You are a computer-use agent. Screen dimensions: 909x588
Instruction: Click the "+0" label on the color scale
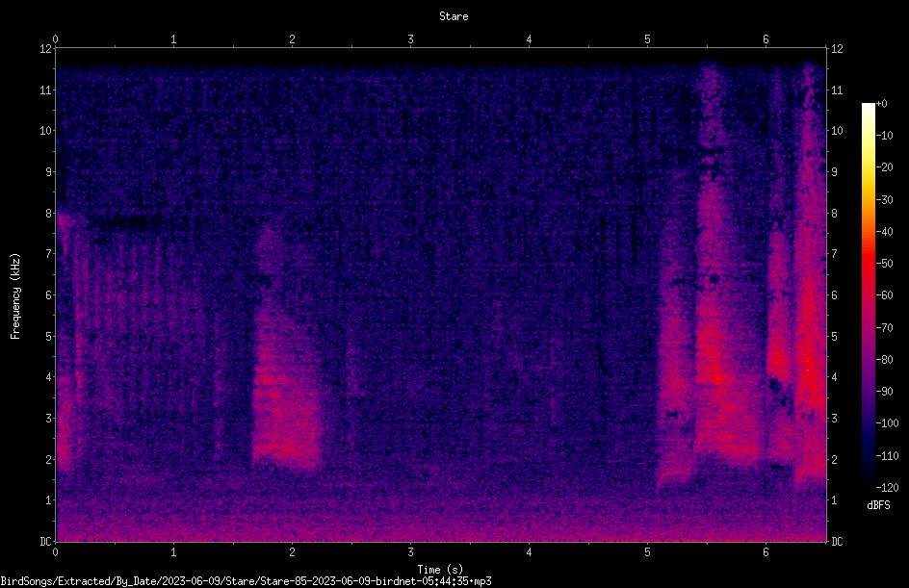click(881, 104)
